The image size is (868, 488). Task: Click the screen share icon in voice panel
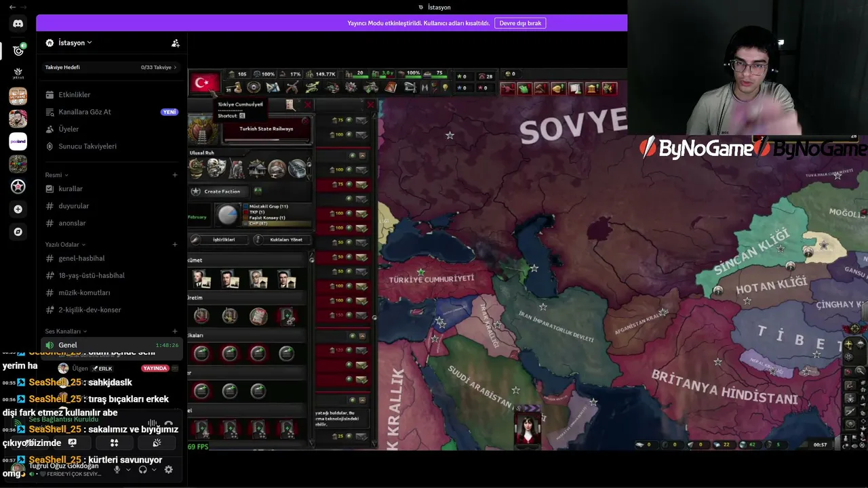(72, 443)
